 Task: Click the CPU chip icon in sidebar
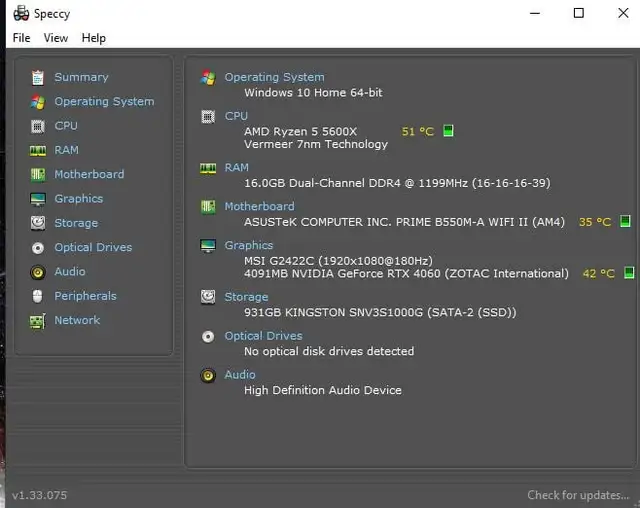38,126
